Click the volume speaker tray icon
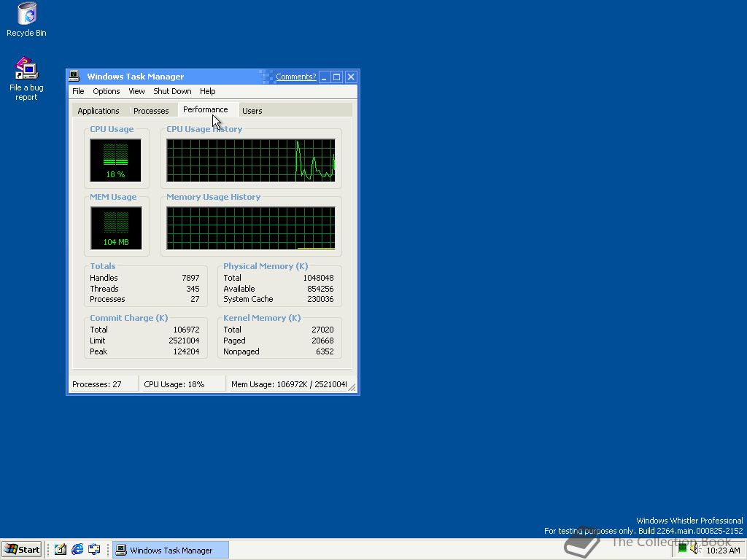 click(694, 549)
